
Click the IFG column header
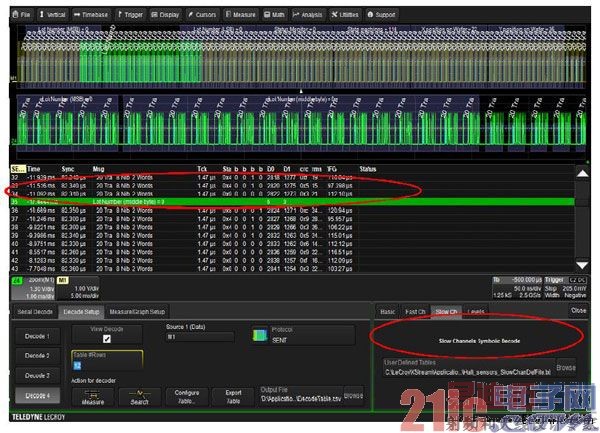(x=332, y=169)
